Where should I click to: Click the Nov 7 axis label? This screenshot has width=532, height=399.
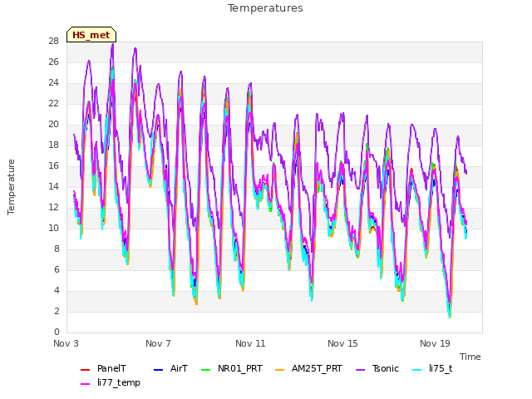[158, 343]
